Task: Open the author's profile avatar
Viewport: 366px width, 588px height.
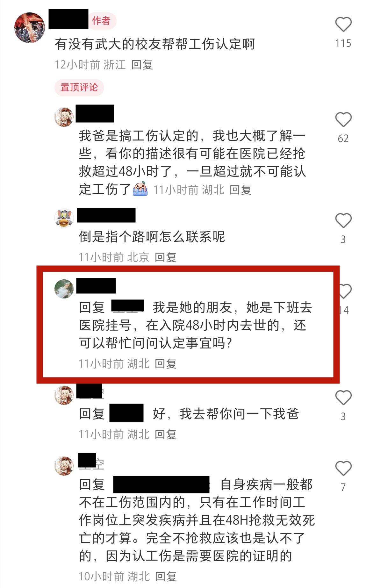Action: 30,28
